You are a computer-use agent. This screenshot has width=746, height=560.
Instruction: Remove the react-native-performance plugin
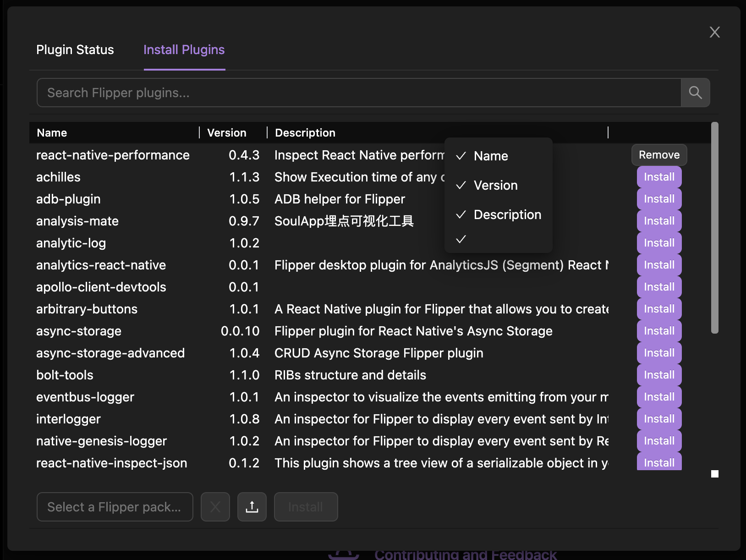click(659, 155)
